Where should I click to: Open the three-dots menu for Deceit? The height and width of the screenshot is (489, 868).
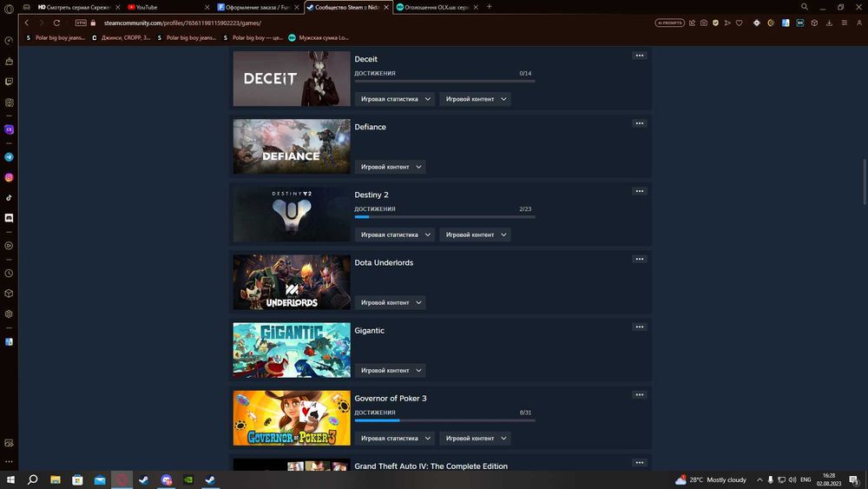(x=640, y=56)
